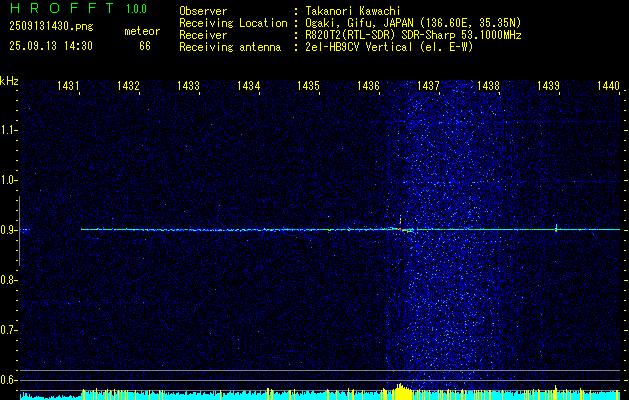Click the small echo spike near 1439
This screenshot has width=629, height=400.
556,229
